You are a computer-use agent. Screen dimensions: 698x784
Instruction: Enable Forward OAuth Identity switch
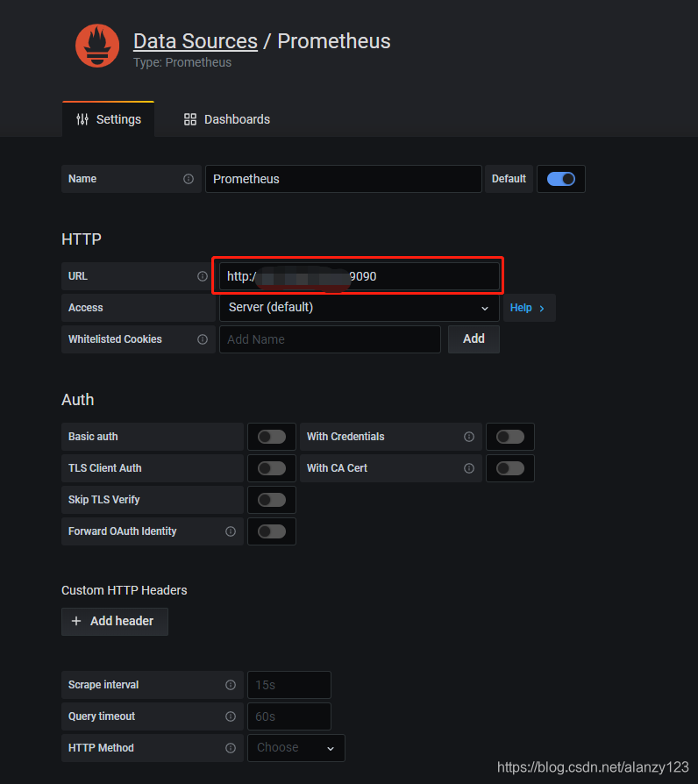(x=272, y=531)
